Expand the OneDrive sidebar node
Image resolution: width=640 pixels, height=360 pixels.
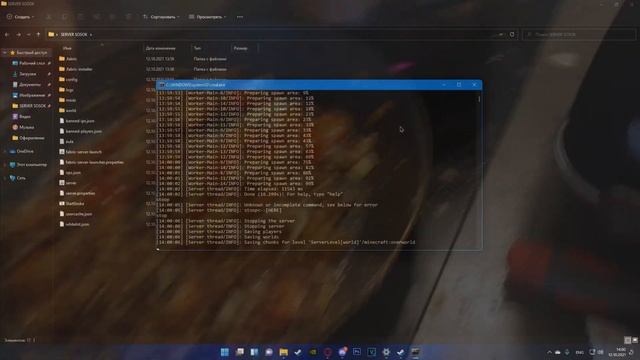tap(4, 151)
